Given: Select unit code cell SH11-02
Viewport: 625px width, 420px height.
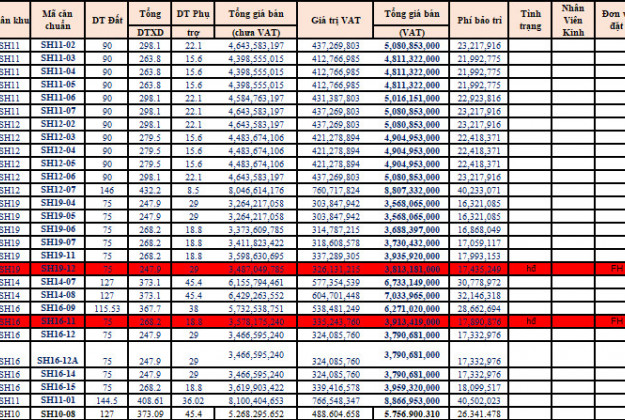Looking at the screenshot, I should [x=58, y=46].
